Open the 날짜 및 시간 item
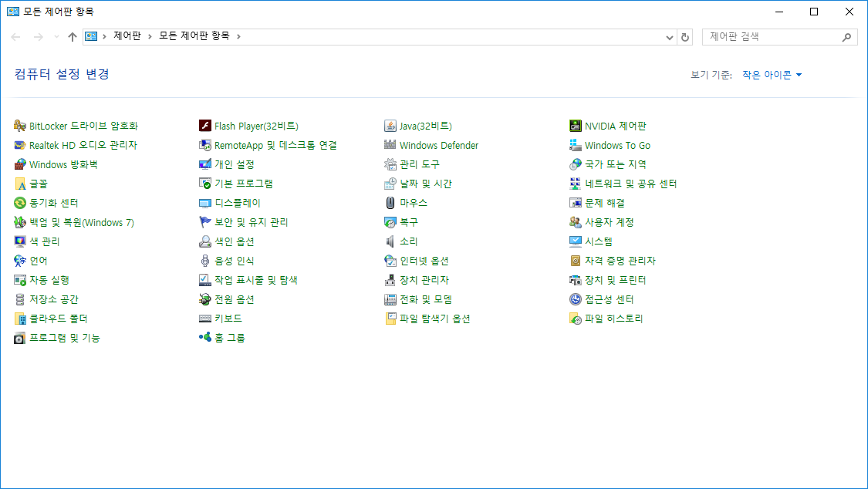This screenshot has width=868, height=489. [x=418, y=184]
